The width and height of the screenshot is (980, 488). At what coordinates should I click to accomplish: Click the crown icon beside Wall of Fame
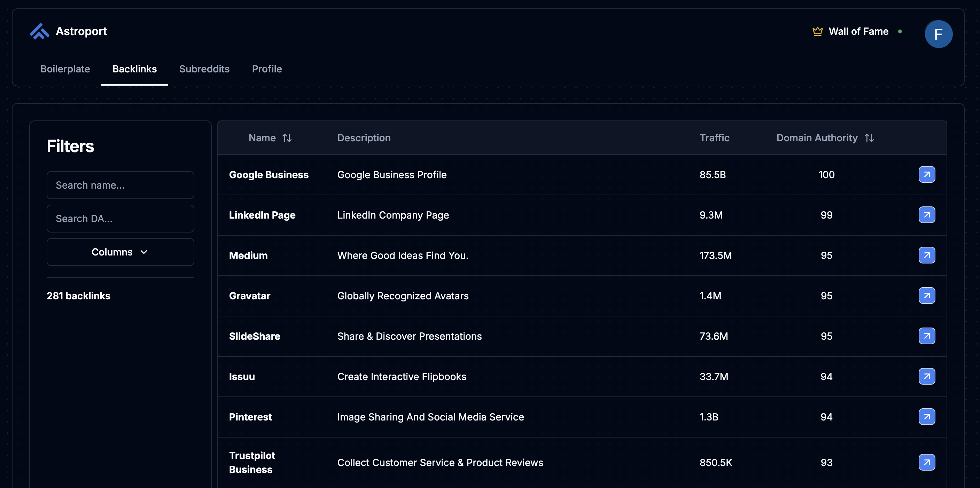(x=817, y=31)
